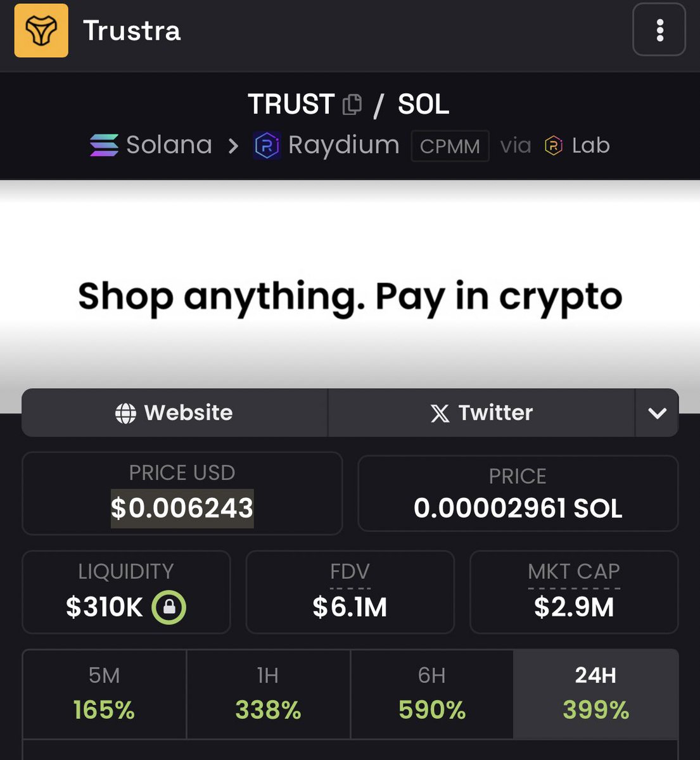Open the three-dot options menu

point(659,30)
